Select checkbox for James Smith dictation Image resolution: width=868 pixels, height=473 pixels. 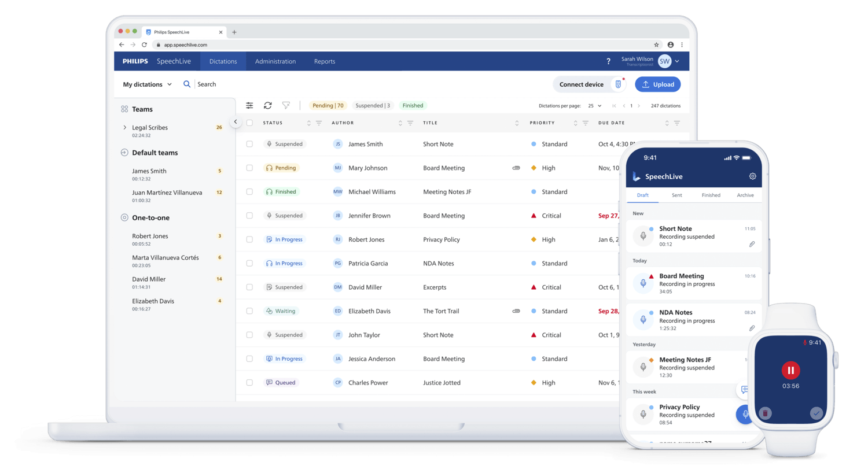click(249, 144)
